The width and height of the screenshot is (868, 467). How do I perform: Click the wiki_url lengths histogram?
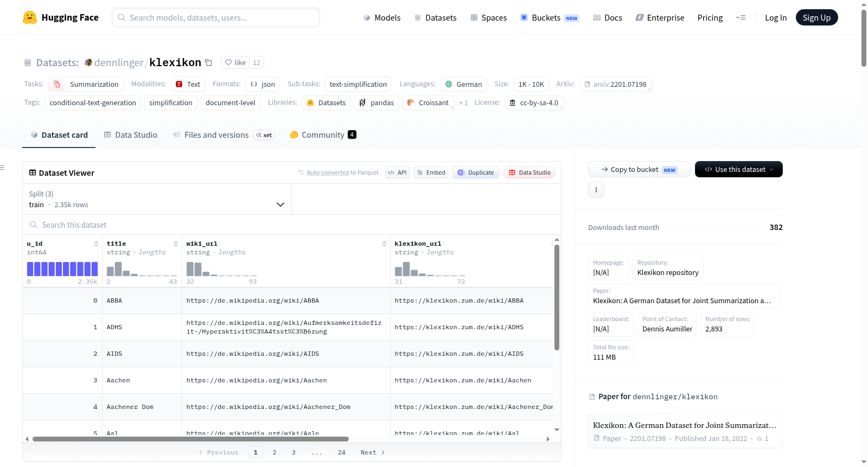[222, 269]
